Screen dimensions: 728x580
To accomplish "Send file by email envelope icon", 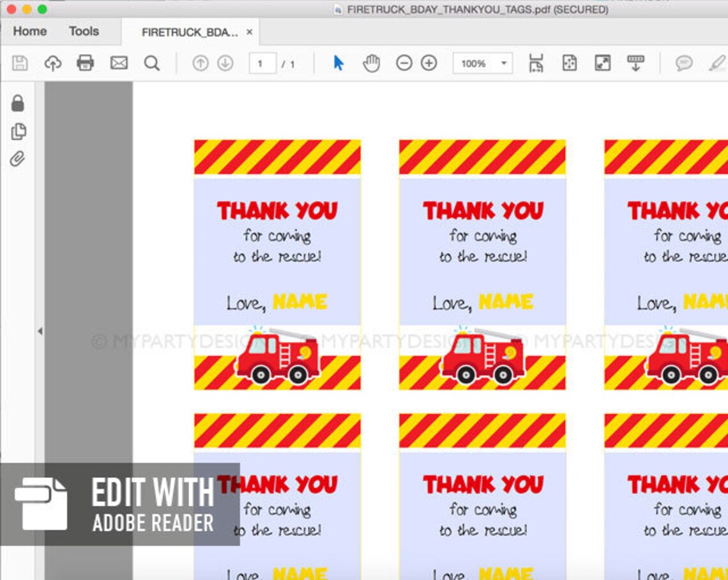I will tap(119, 63).
